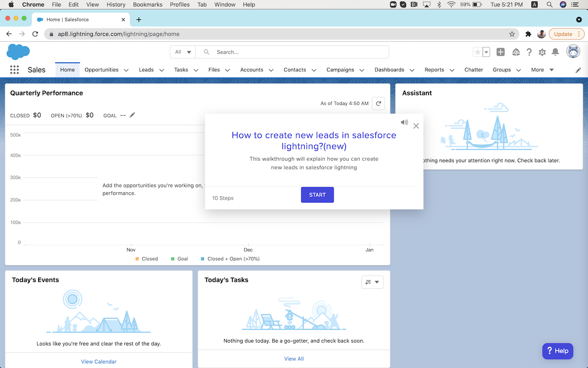Open the Trailhead guidance icon
The height and width of the screenshot is (368, 588).
click(516, 52)
